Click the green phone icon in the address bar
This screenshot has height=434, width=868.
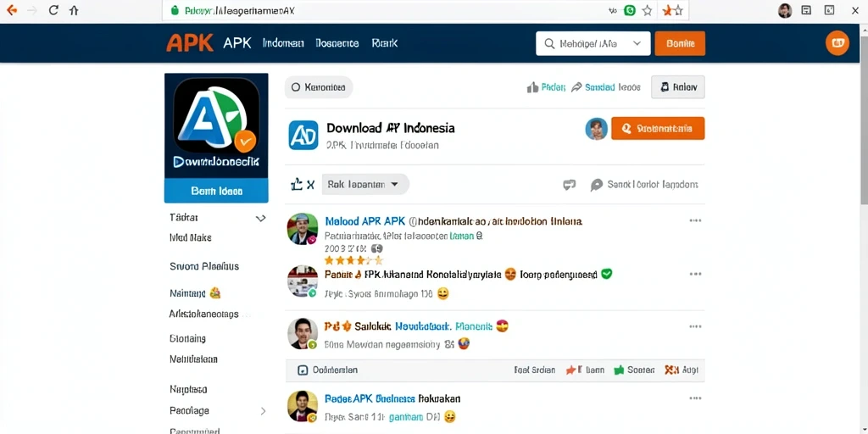click(x=630, y=10)
